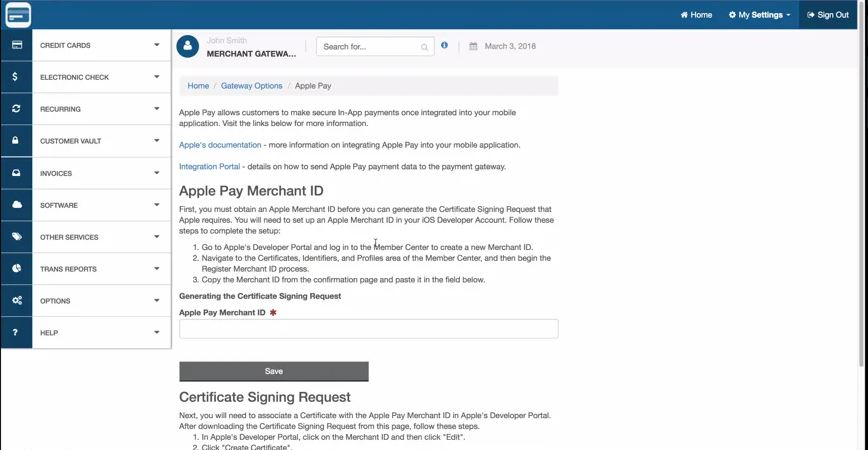
Task: Click the Trans Reports pie chart icon
Action: (x=16, y=269)
